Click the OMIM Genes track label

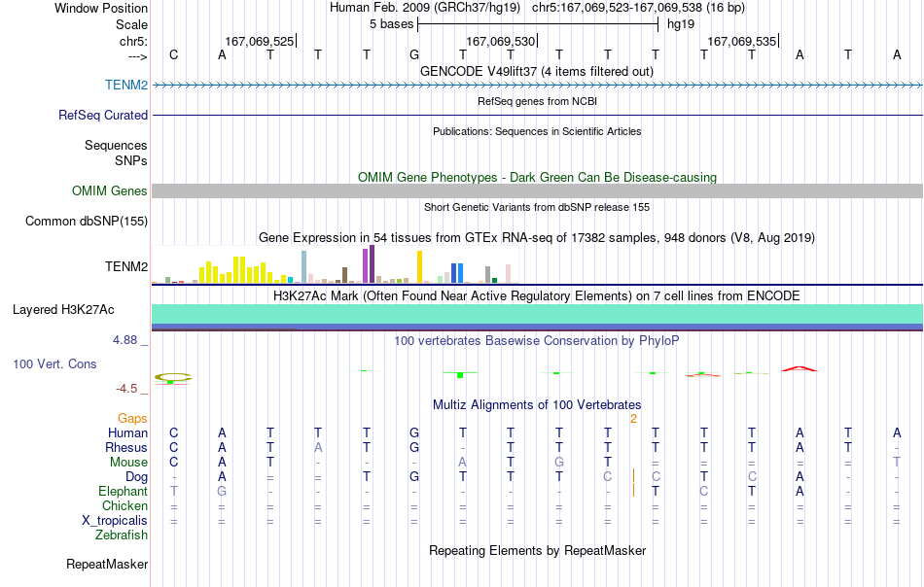click(109, 190)
